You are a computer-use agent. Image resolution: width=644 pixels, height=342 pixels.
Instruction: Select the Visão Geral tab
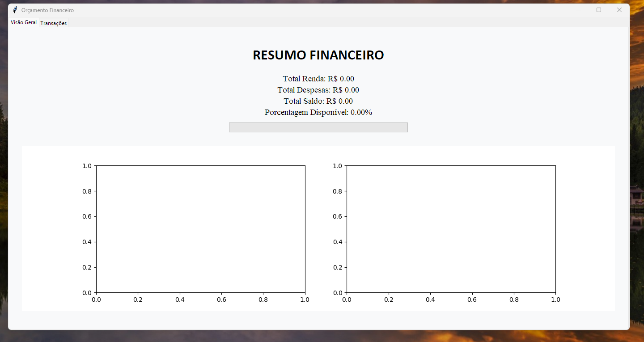(24, 22)
